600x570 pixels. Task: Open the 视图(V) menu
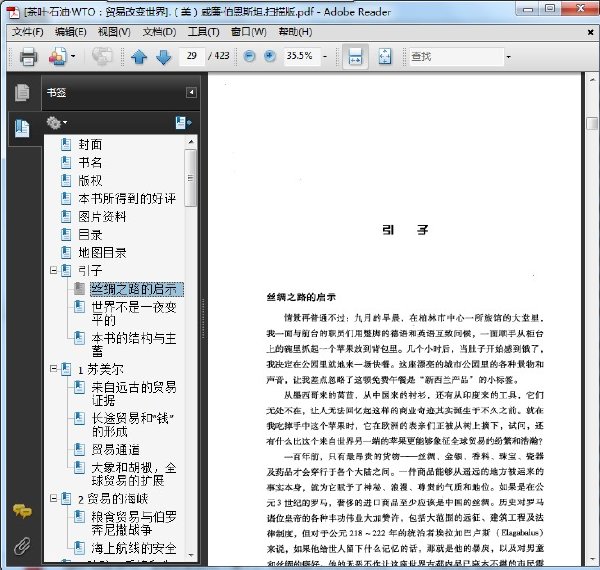tap(114, 32)
